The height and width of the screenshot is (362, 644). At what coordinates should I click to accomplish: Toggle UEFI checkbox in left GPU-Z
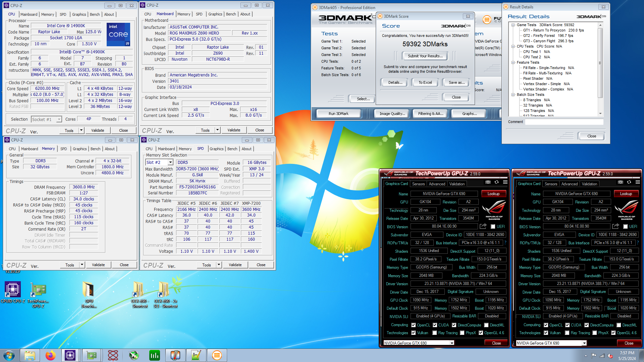tap(493, 227)
